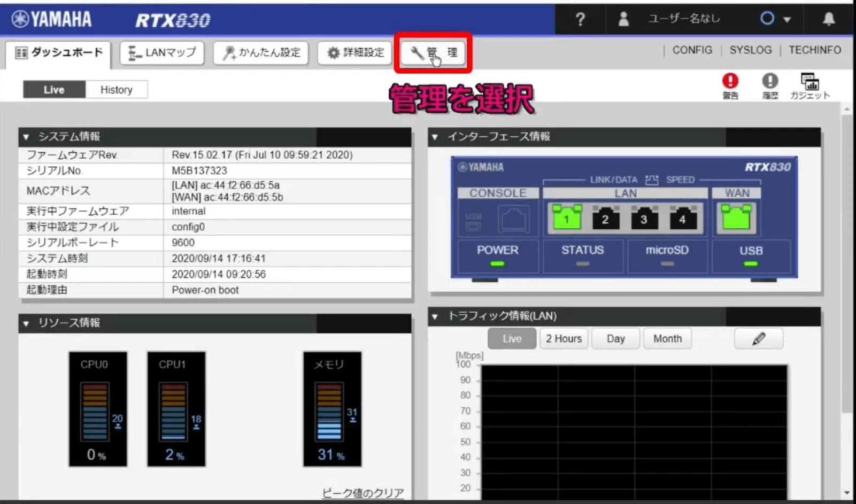Image resolution: width=856 pixels, height=504 pixels.
Task: Click the STATUS indicator LED
Action: click(x=583, y=263)
